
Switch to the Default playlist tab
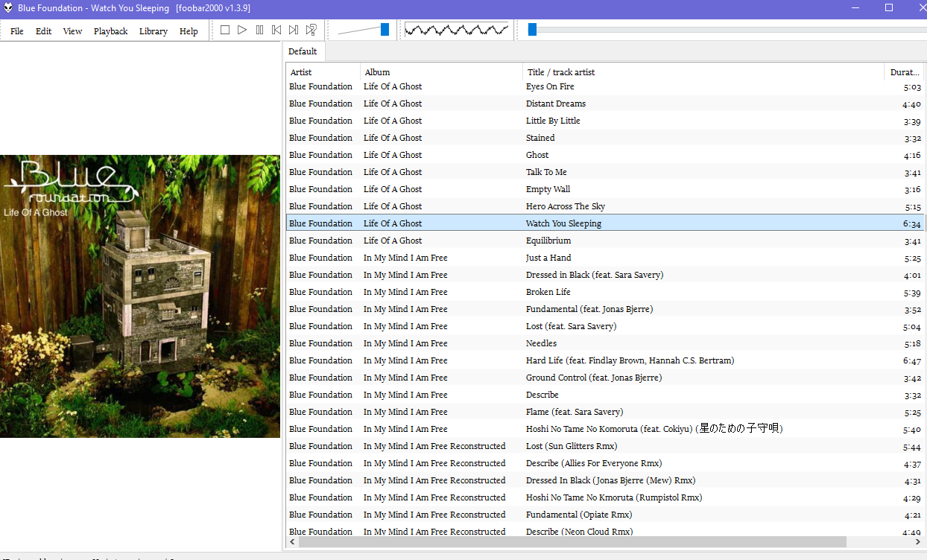pyautogui.click(x=303, y=51)
